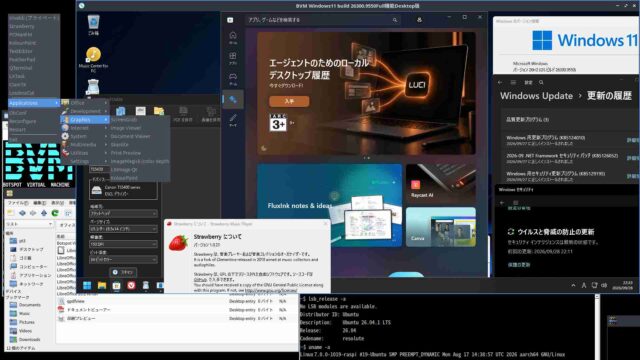Open the Multimedia submenu
The height and width of the screenshot is (360, 640).
pyautogui.click(x=84, y=144)
